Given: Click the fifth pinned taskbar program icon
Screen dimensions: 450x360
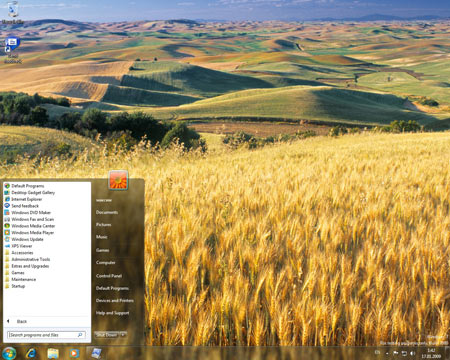Looking at the screenshot, I should point(96,353).
